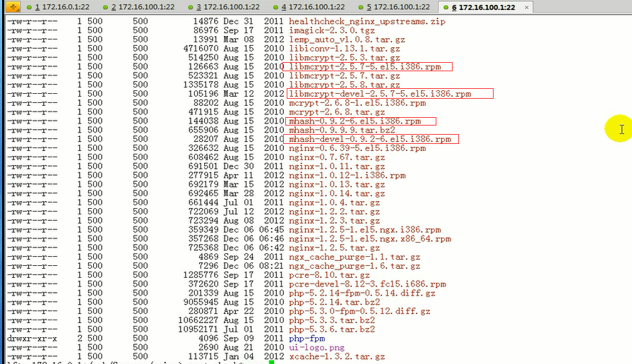Click filename pcre-8.10.tar.gz
632x364 pixels.
(x=329, y=275)
